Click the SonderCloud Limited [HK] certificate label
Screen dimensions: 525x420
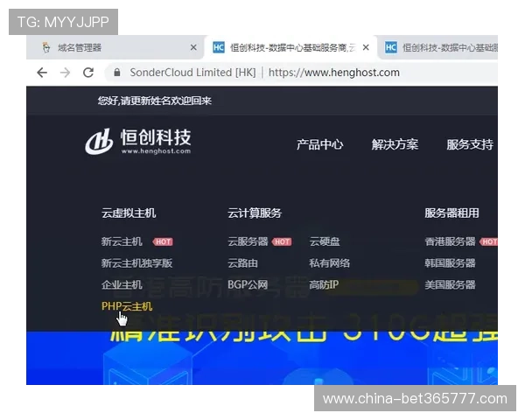(192, 73)
